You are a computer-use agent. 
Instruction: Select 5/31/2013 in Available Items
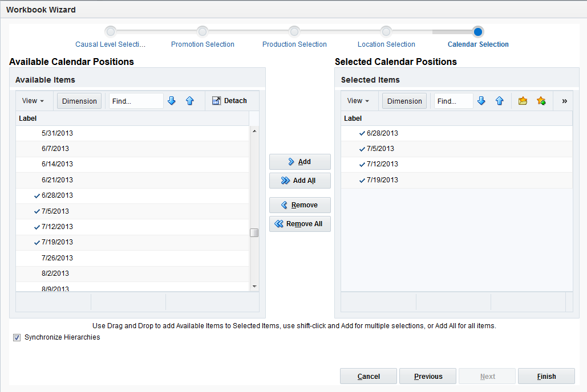point(132,133)
